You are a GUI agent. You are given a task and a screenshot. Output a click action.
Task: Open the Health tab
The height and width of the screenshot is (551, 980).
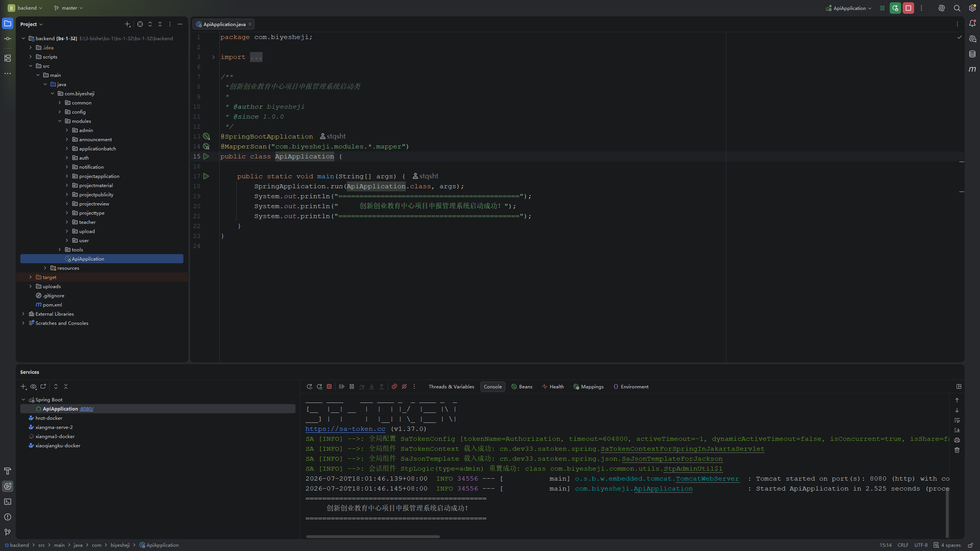553,386
